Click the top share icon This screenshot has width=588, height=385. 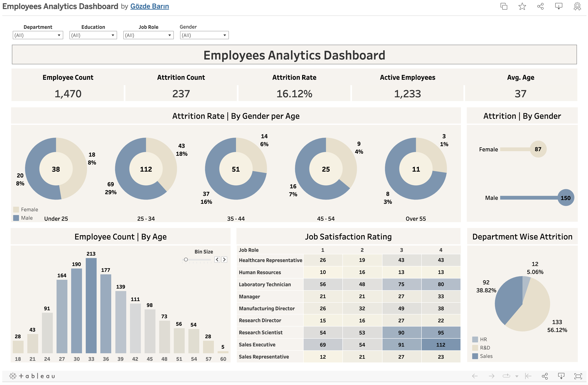click(540, 6)
